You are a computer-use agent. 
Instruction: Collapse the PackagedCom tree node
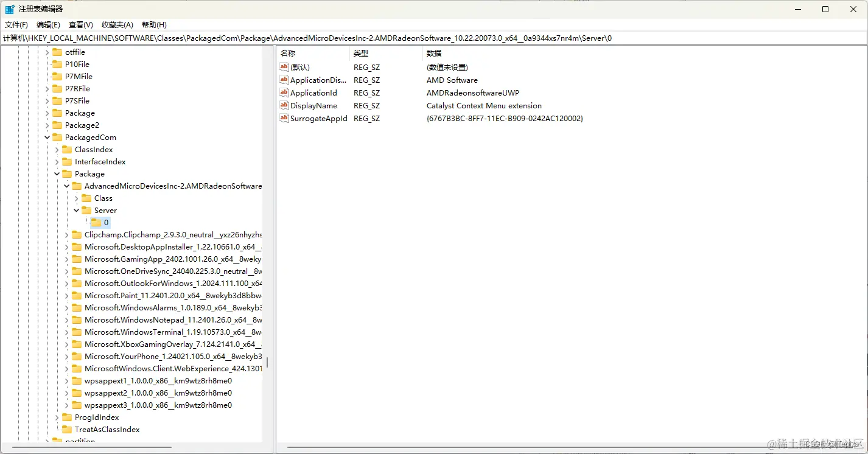click(x=47, y=138)
